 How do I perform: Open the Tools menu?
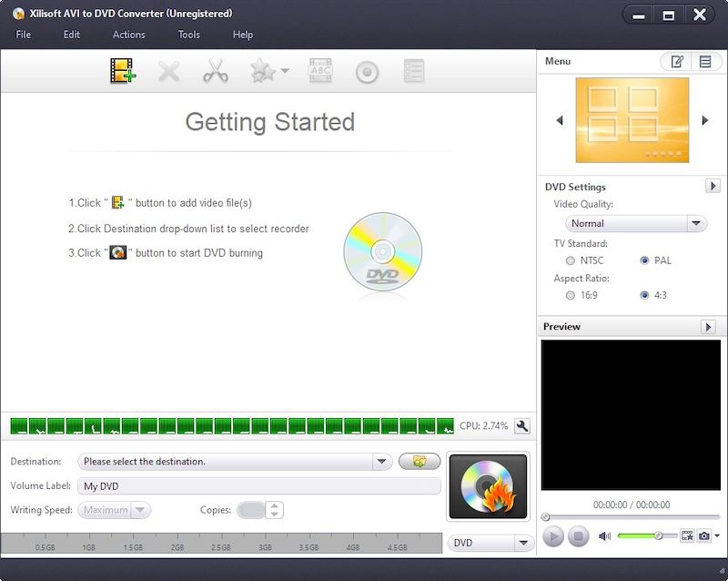pos(188,35)
